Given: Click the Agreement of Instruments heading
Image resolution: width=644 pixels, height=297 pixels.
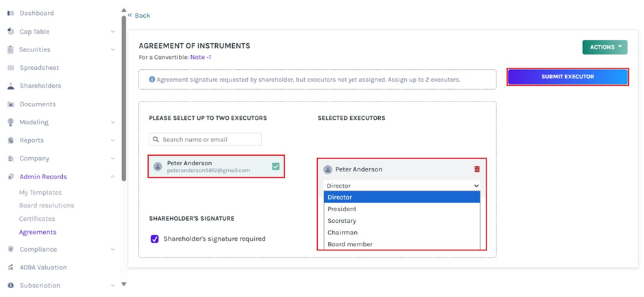Looking at the screenshot, I should 195,46.
